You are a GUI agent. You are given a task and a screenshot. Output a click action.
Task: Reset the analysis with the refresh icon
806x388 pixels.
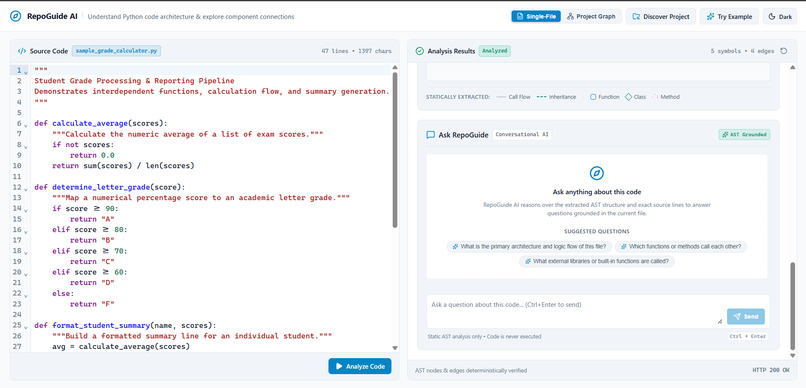[x=783, y=51]
